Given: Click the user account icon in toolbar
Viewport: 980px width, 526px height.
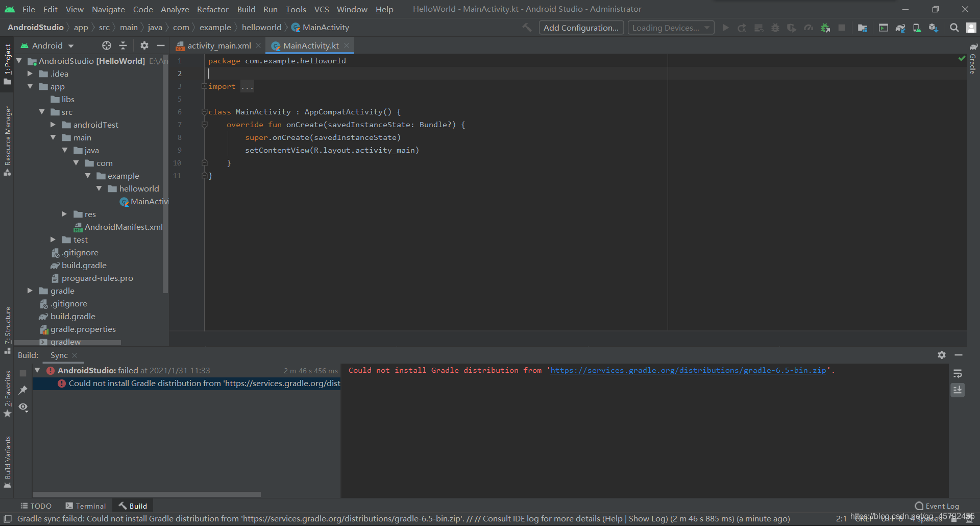Looking at the screenshot, I should click(971, 28).
